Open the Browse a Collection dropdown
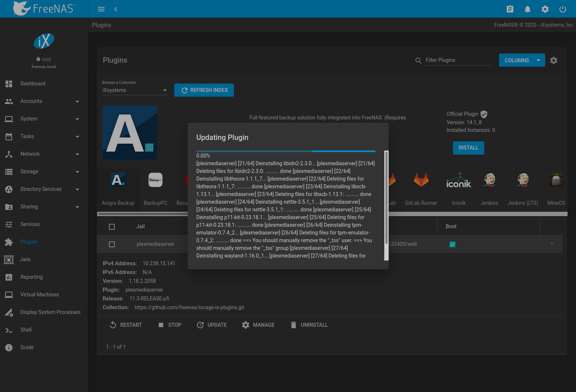Screen dimensions: 576x392 [x=135, y=90]
